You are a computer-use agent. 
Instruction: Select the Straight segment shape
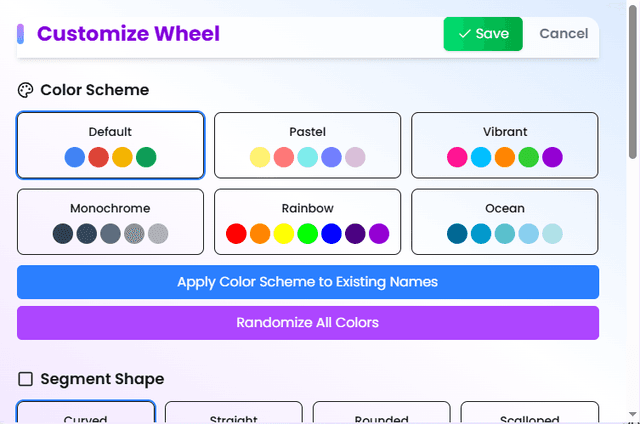pos(233,412)
